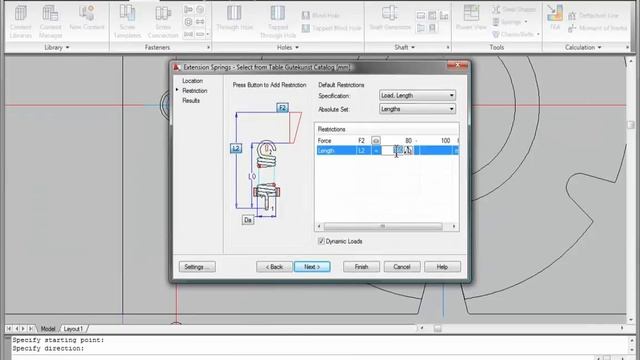Click the Springs tool icon
This screenshot has height=360, width=640.
pos(496,22)
